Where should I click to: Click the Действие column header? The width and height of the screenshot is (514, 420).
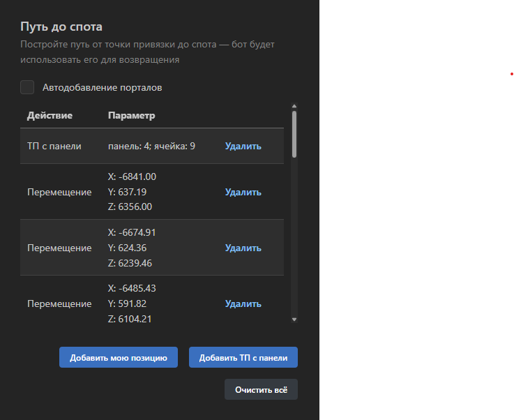coord(50,115)
